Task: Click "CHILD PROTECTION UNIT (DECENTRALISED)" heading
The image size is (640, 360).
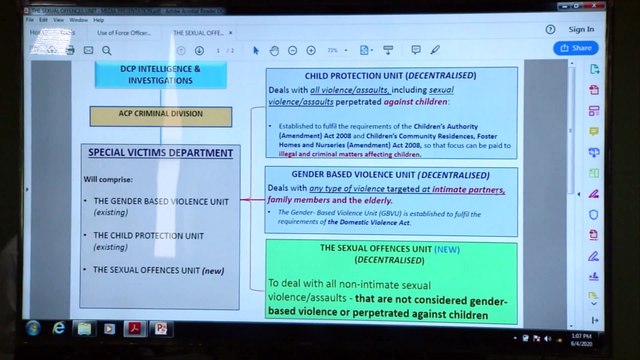Action: coord(391,76)
